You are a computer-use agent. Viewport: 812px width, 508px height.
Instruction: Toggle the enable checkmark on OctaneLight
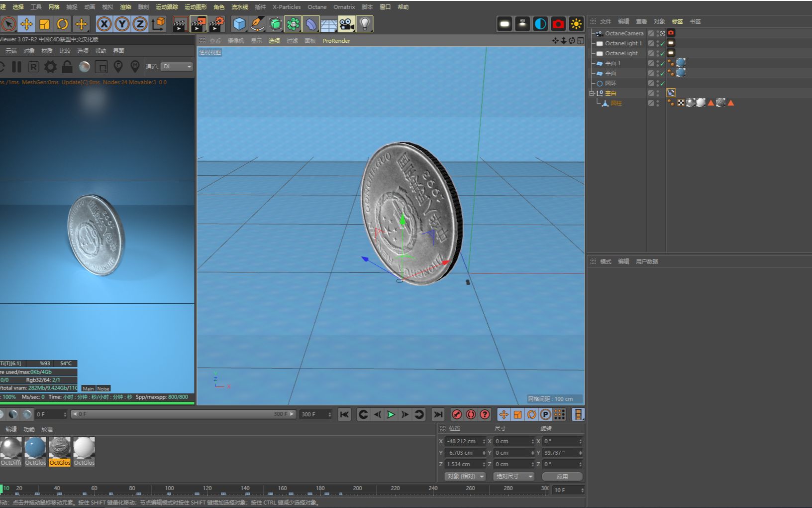[662, 53]
